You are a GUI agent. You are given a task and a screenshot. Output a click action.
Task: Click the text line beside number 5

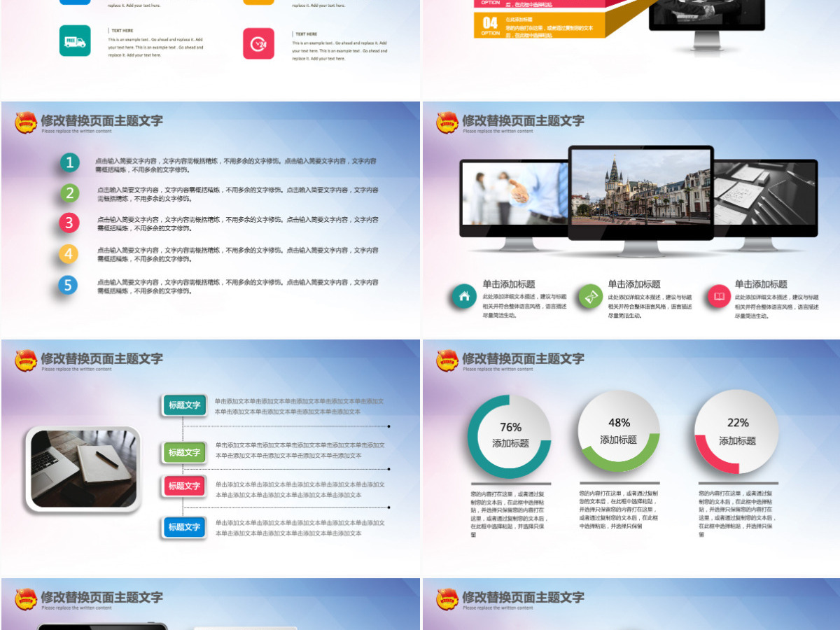pos(238,286)
